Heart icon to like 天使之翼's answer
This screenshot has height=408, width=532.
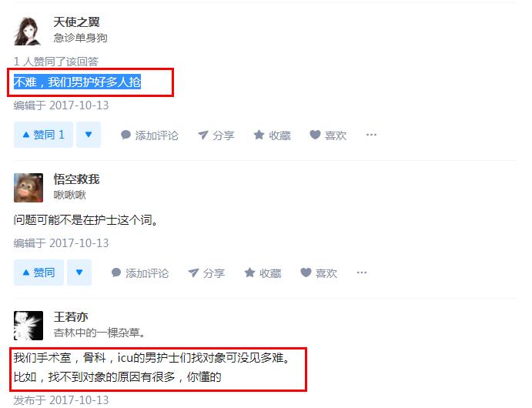[315, 135]
